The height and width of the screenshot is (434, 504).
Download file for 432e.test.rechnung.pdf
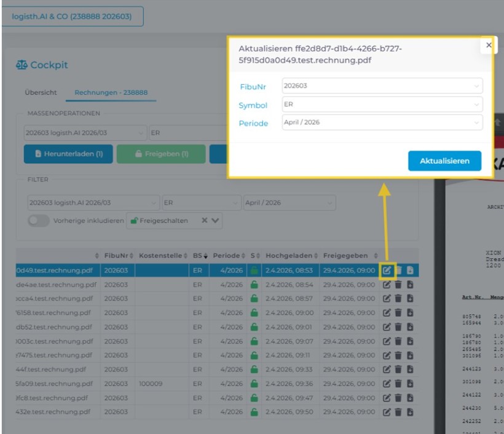[x=410, y=412]
